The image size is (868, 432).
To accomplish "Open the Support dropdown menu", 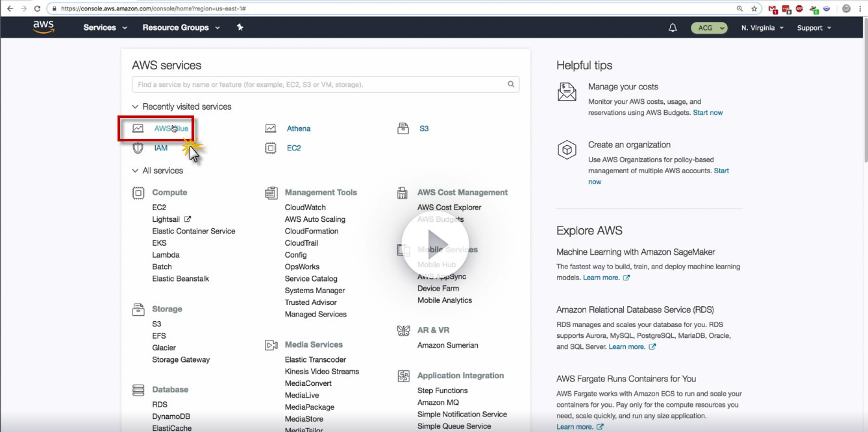I will point(814,28).
